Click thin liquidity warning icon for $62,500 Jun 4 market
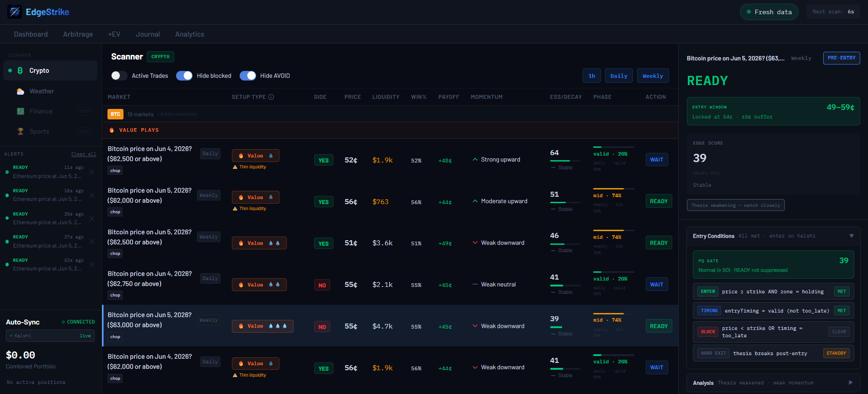868x394 pixels. point(235,167)
